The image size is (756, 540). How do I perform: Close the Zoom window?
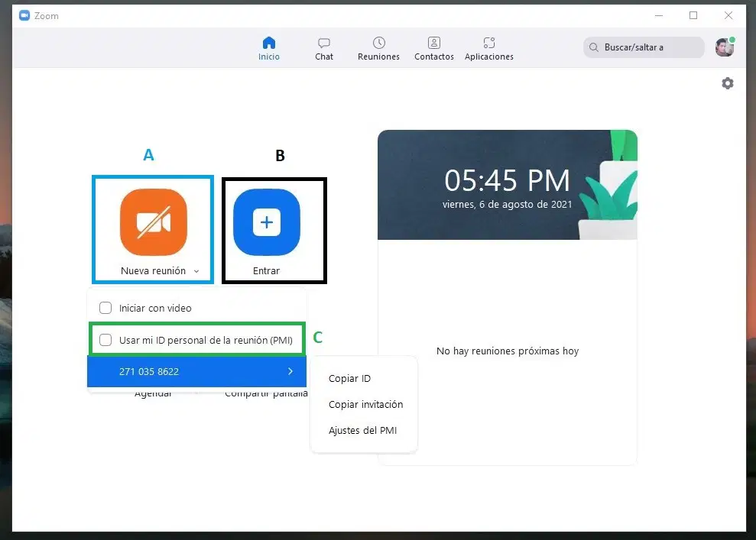[728, 15]
